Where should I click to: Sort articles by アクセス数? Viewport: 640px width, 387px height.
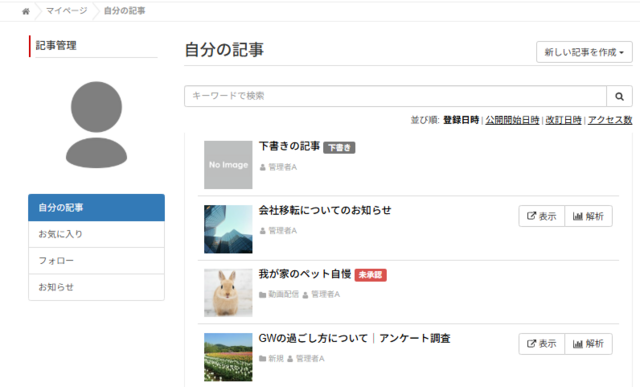(610, 120)
